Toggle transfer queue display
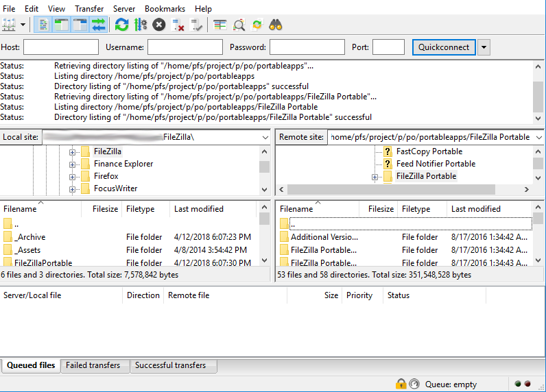Image resolution: width=546 pixels, height=392 pixels. click(x=99, y=25)
